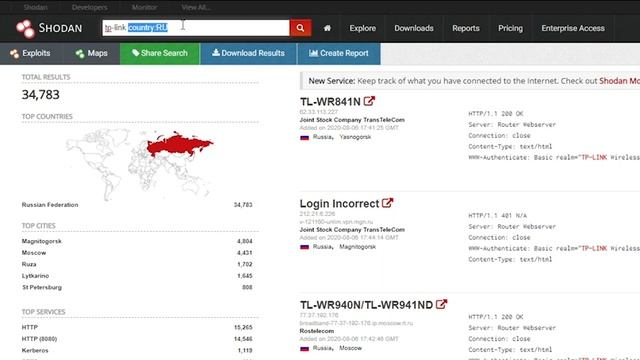Filter by Magnitogorsk in top cities
The width and height of the screenshot is (640, 360).
(42, 241)
